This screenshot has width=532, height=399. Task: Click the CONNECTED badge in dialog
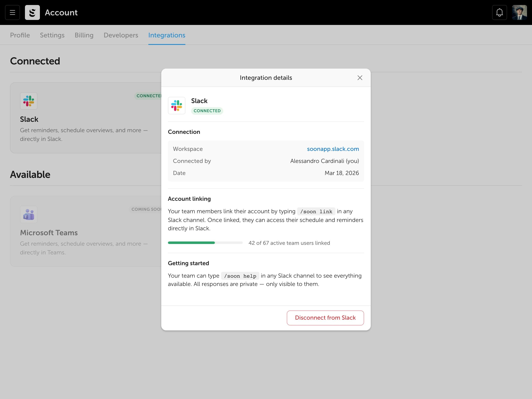point(207,111)
